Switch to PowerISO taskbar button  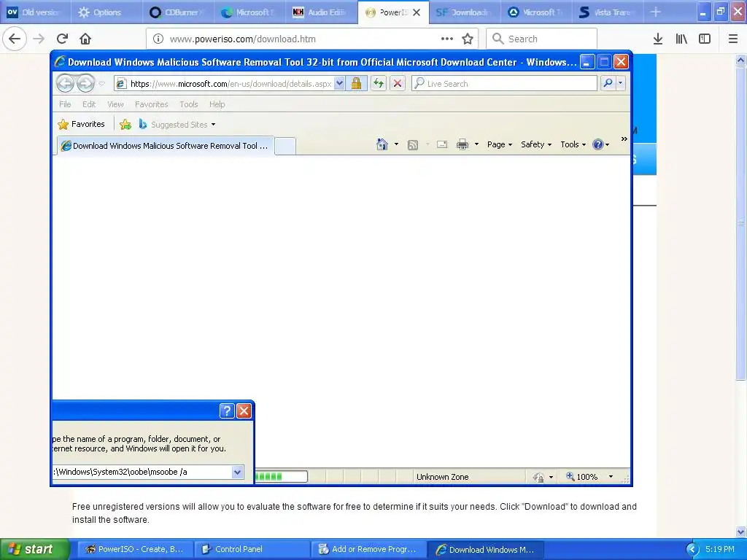point(135,549)
